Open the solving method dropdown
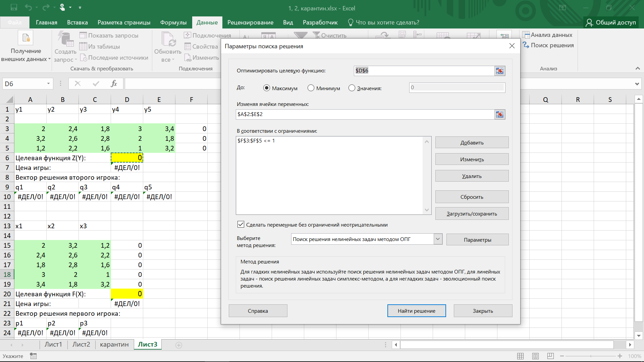Image resolution: width=644 pixels, height=362 pixels. [x=437, y=239]
